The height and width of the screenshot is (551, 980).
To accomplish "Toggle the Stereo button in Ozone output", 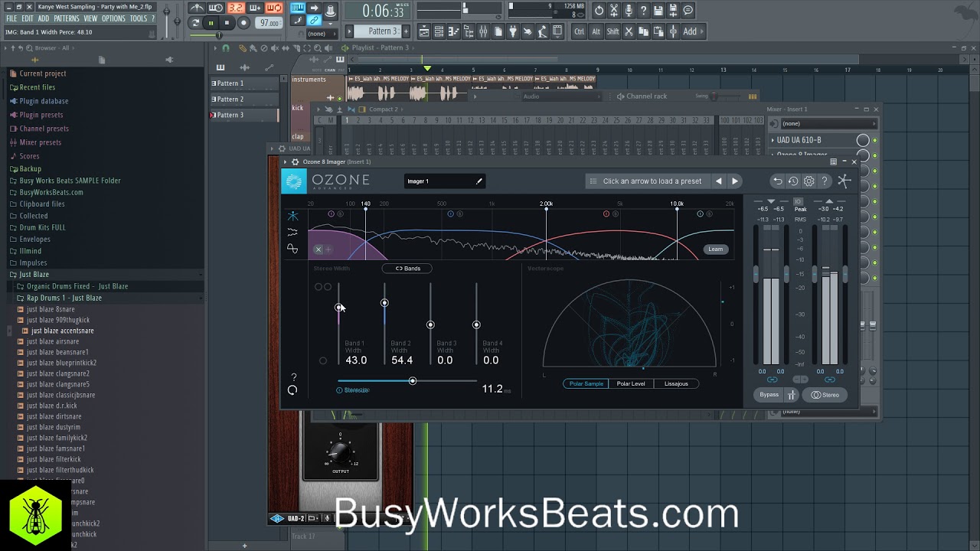I will [x=825, y=395].
